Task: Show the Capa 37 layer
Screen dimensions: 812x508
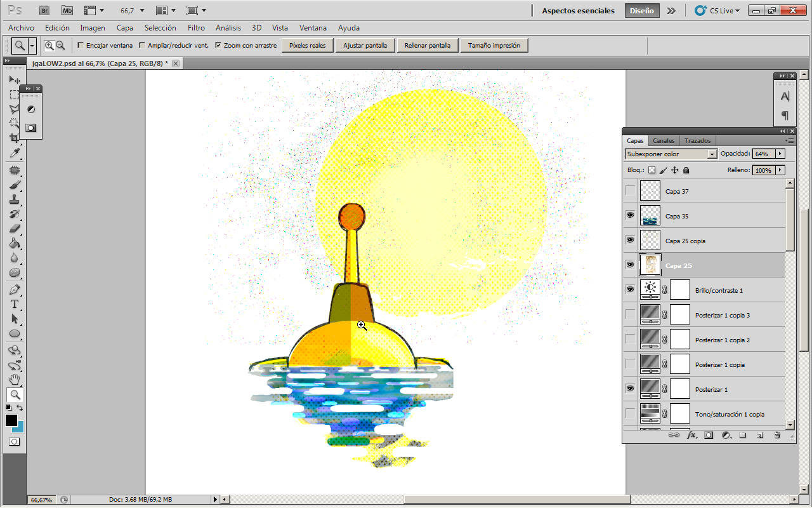Action: [630, 190]
